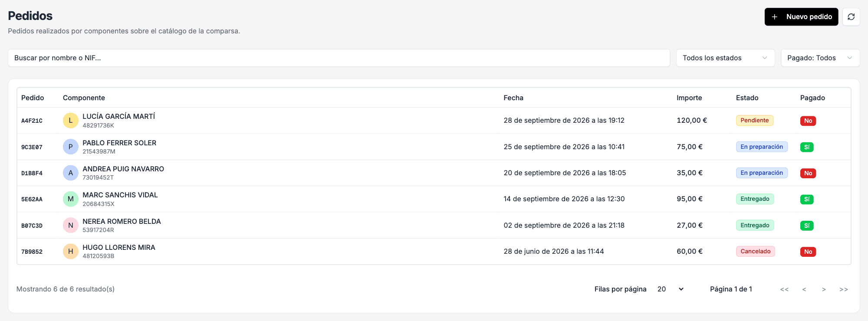The image size is (868, 321).
Task: Click the Pendiente status badge
Action: (x=755, y=121)
